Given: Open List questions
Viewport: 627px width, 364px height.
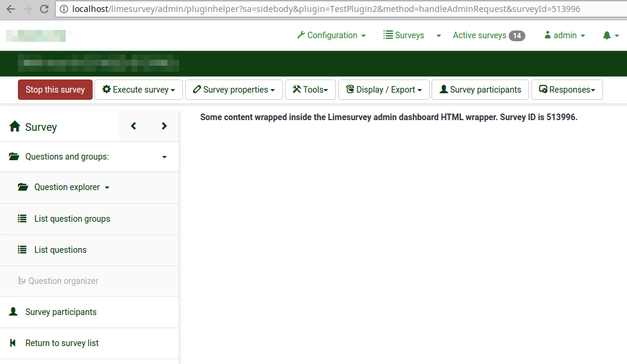Looking at the screenshot, I should click(x=89, y=250).
